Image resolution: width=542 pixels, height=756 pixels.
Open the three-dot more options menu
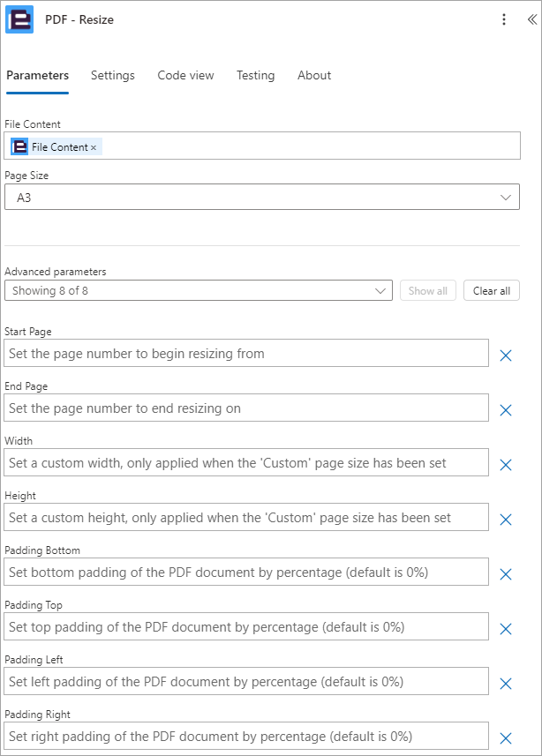[x=504, y=19]
